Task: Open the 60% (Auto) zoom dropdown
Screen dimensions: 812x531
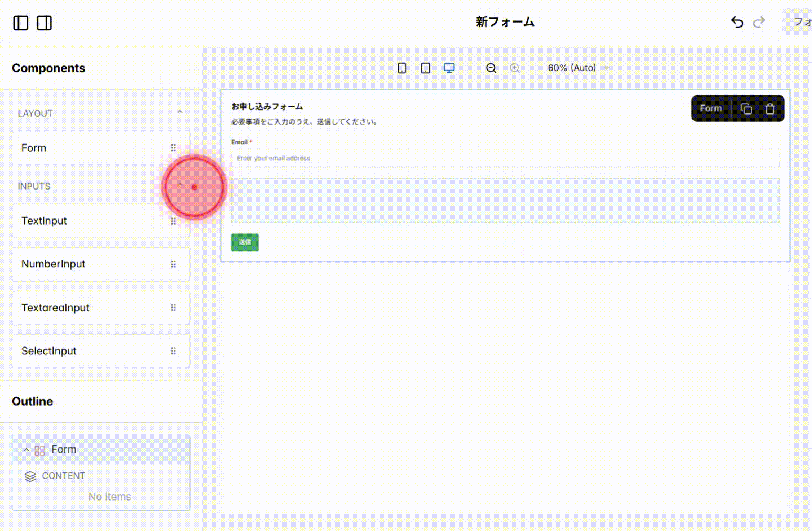Action: click(578, 68)
